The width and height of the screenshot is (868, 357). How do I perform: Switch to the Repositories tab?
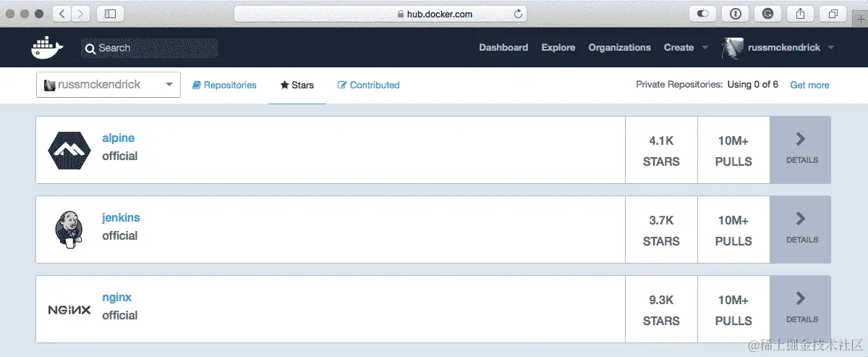[224, 85]
